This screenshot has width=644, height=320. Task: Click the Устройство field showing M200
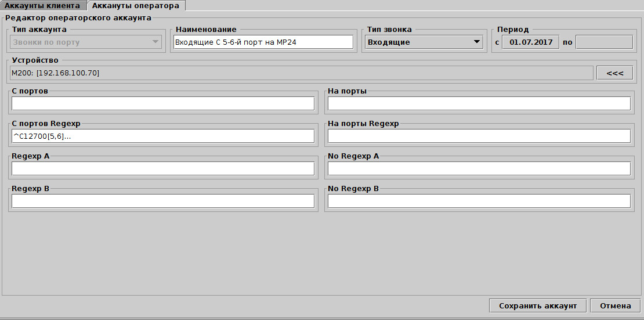302,73
